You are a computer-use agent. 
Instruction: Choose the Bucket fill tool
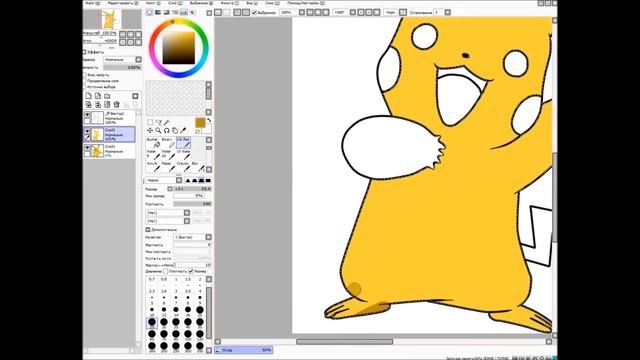153,142
